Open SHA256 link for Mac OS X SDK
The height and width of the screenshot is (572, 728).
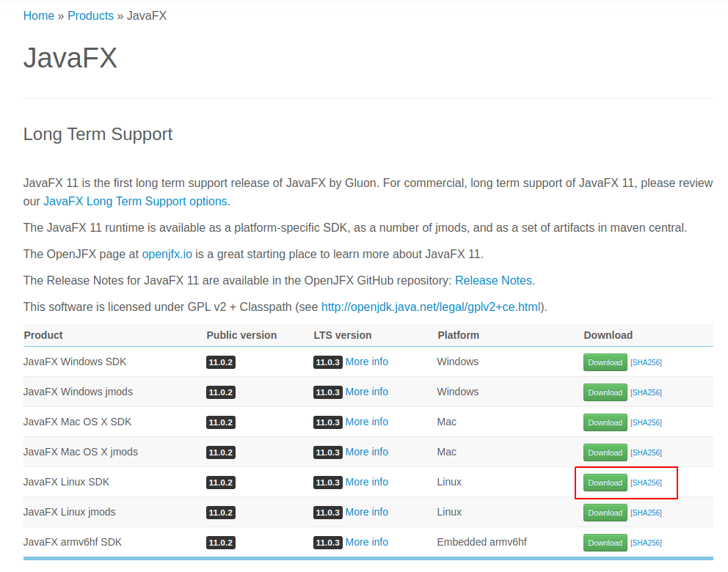pyautogui.click(x=646, y=422)
